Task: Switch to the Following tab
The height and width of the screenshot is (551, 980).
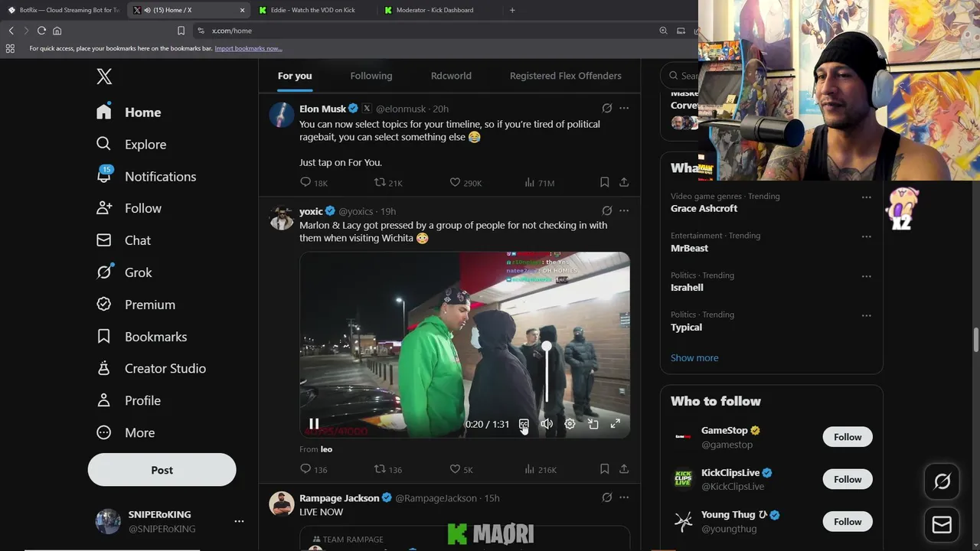Action: 371,76
